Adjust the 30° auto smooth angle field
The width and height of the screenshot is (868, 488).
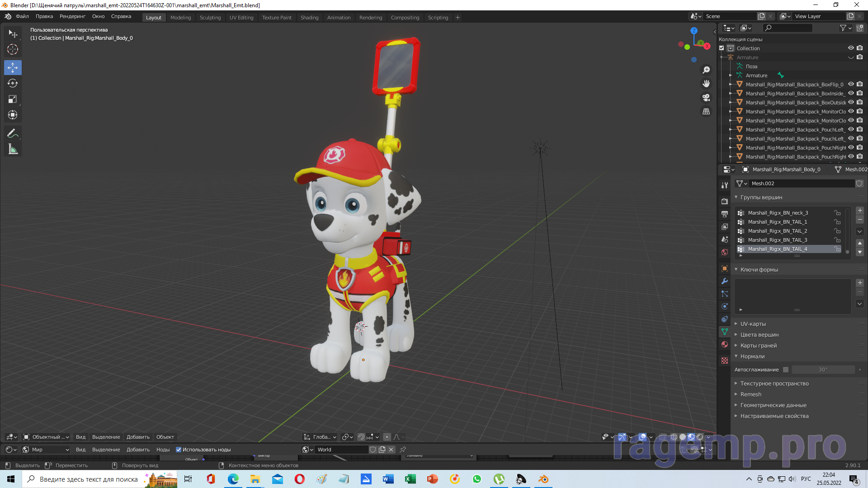point(823,370)
